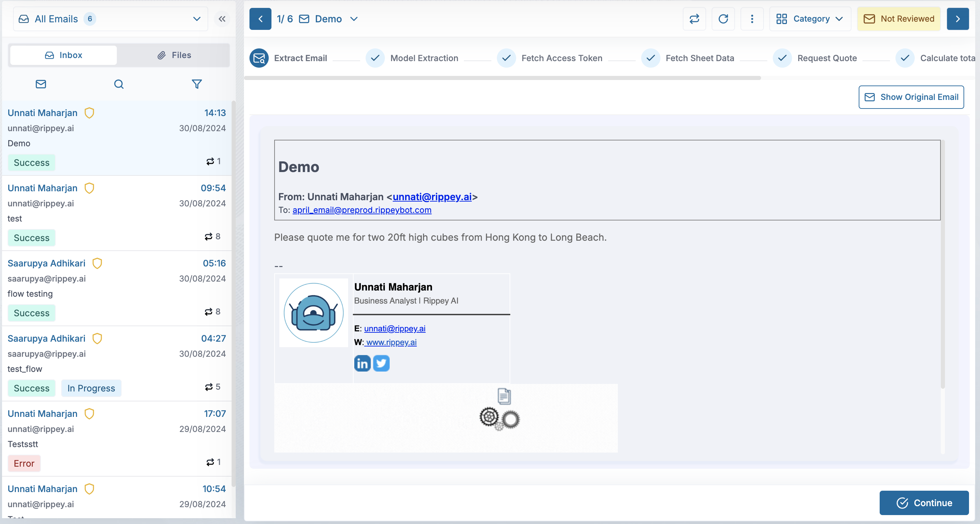
Task: Click the search icon in inbox panel
Action: pyautogui.click(x=119, y=84)
